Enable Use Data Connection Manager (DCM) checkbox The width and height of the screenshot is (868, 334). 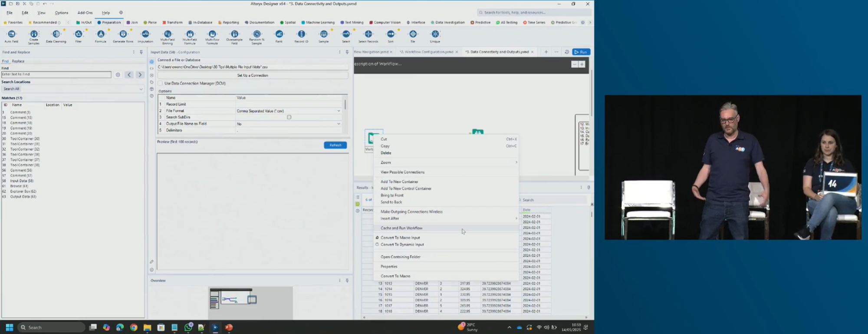tap(161, 83)
